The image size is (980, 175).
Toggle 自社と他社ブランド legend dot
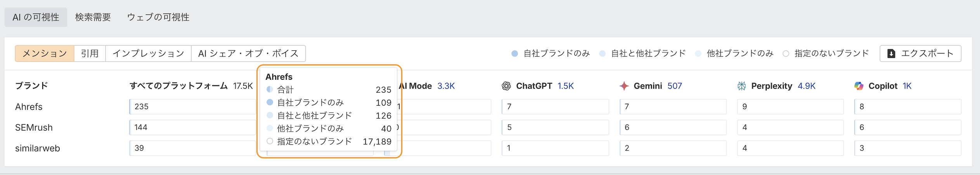[x=602, y=53]
